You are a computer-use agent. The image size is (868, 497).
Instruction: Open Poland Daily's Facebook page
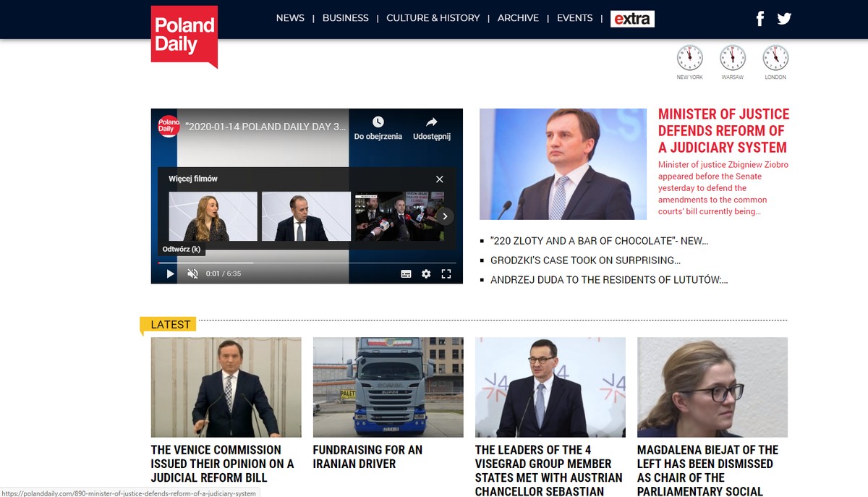coord(759,18)
